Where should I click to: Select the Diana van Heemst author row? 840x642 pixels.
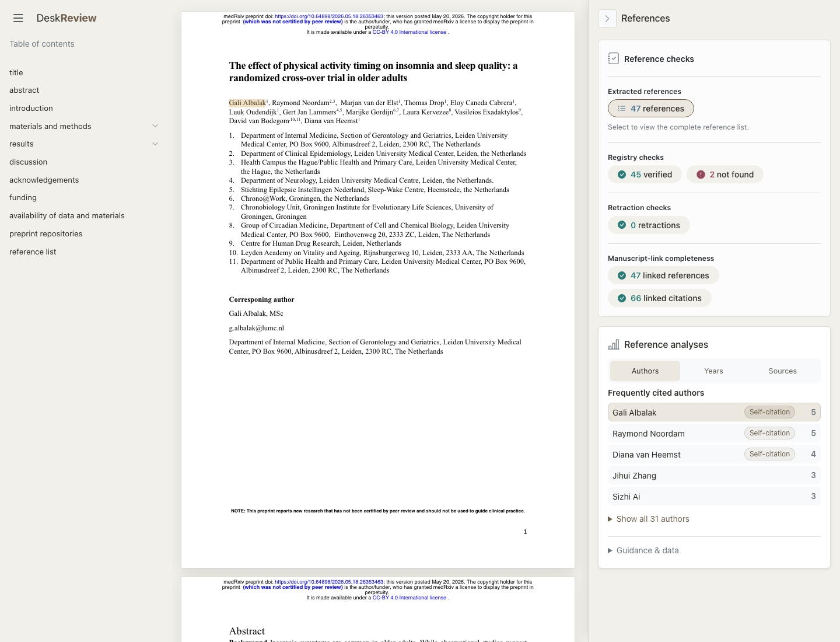[x=714, y=454]
